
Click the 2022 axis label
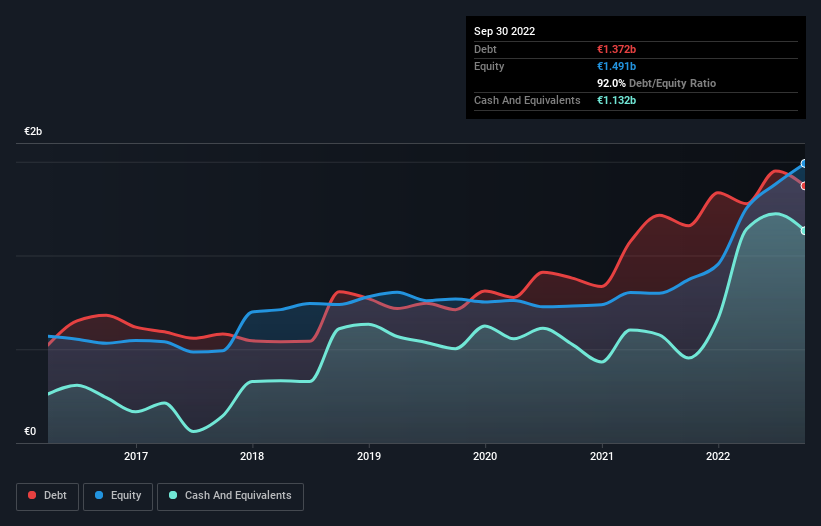718,456
